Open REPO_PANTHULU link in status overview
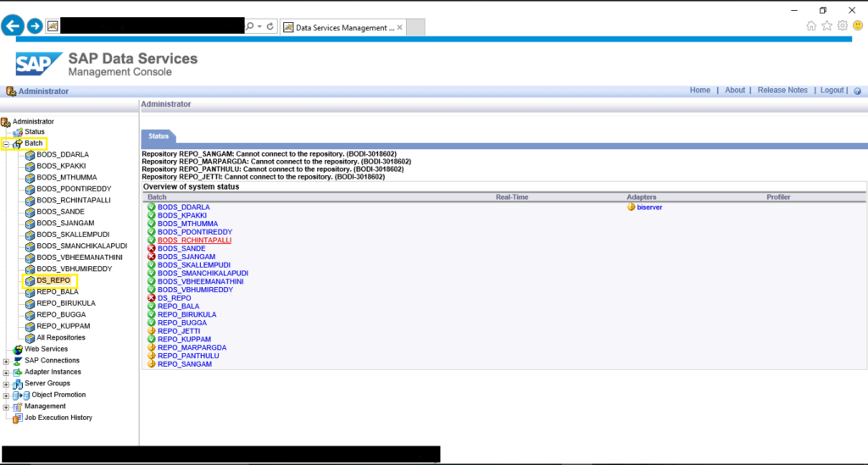Screen dimensions: 868x465 tap(188, 356)
